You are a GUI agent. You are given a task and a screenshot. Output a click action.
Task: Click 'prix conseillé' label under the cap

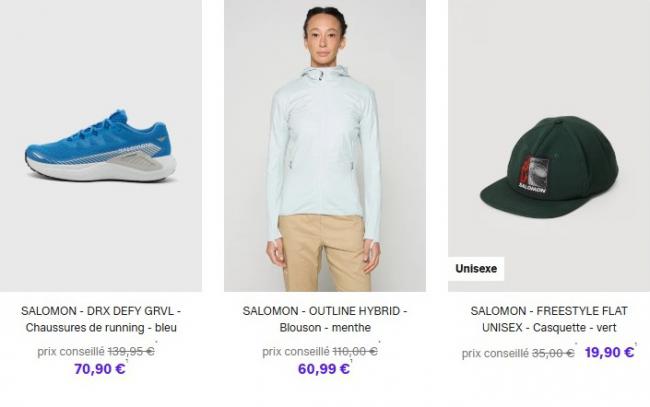[x=495, y=353]
